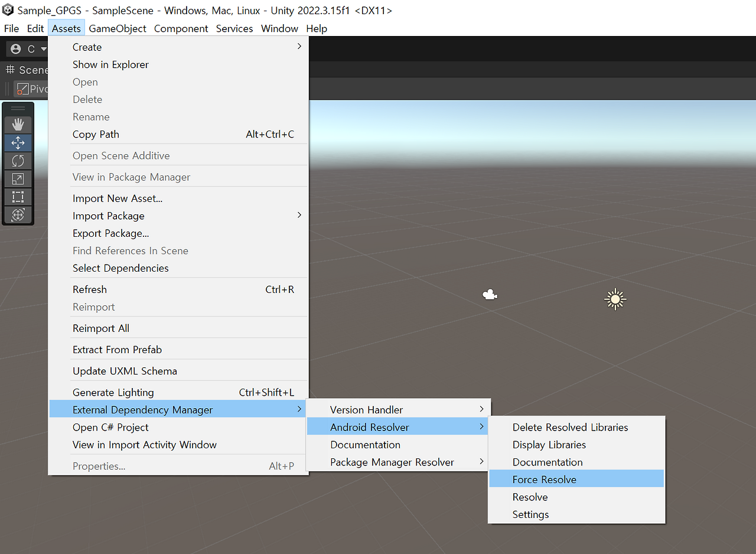
Task: Choose Display Libraries
Action: point(549,444)
